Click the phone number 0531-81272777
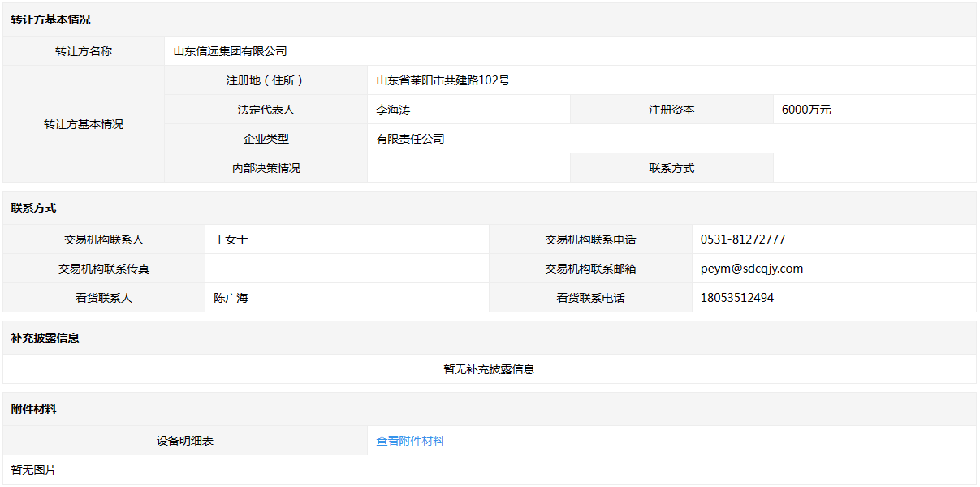Screen dimensions: 980x487 742,239
